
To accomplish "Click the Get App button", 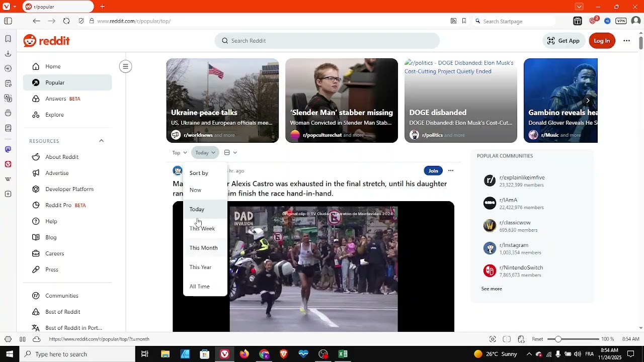I will tap(563, 41).
